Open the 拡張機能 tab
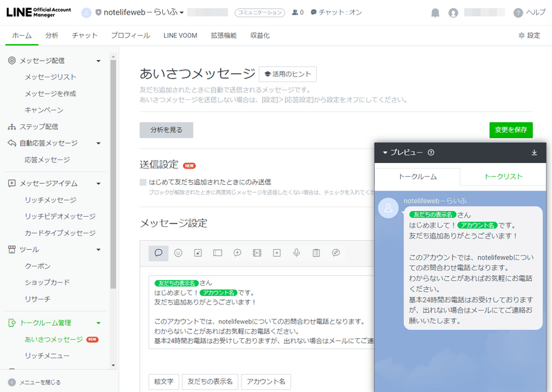Viewport: 552px width, 392px height. 224,35
